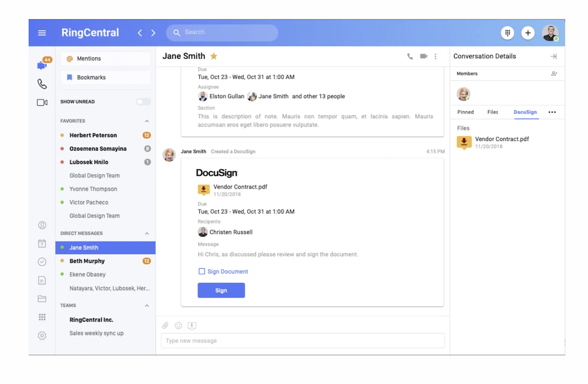Click the Type new message box
Screen dimensions: 588x384
[303, 340]
